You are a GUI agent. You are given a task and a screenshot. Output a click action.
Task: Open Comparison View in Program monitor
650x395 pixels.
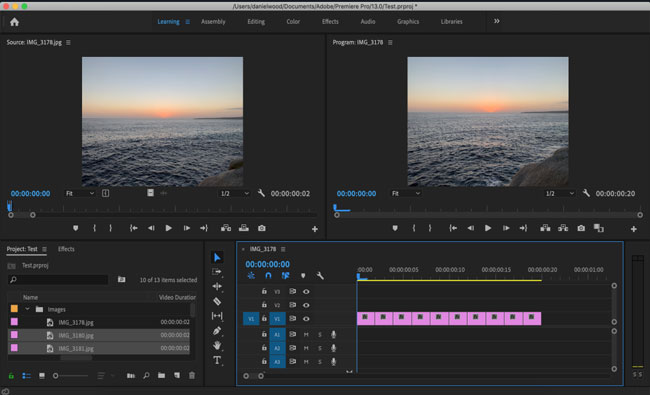click(599, 228)
